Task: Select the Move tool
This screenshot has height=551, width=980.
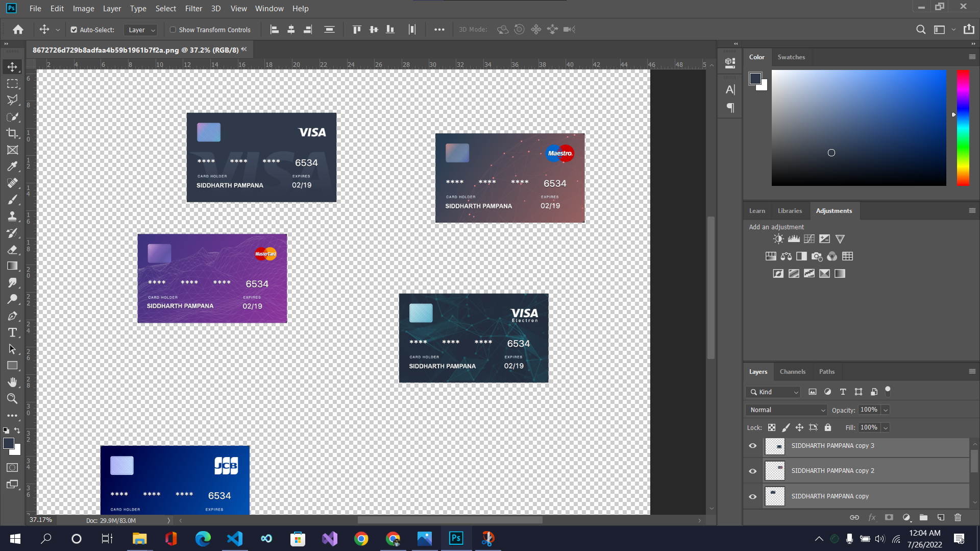Action: coord(13,66)
